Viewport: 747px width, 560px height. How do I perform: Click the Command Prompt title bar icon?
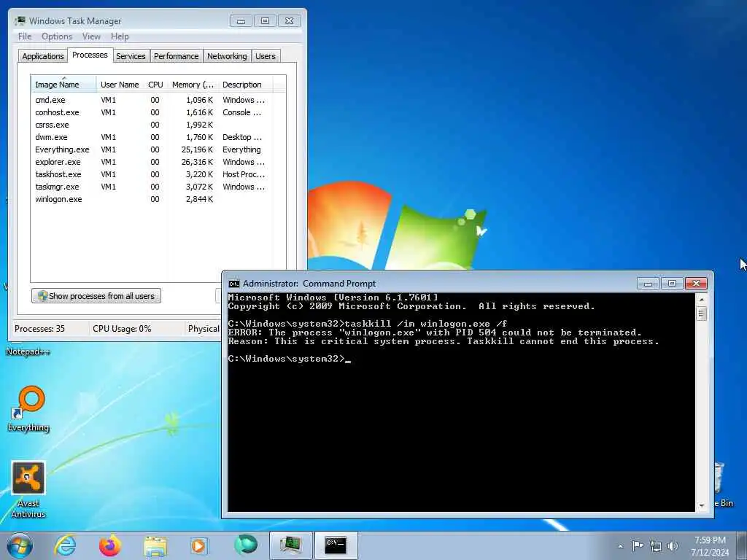pyautogui.click(x=233, y=284)
